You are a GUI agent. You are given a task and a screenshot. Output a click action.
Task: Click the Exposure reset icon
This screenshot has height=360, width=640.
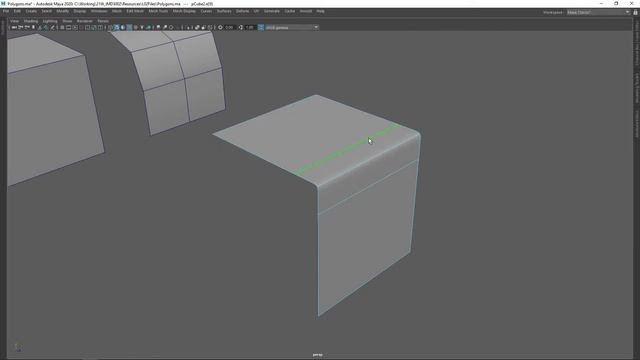[220, 27]
